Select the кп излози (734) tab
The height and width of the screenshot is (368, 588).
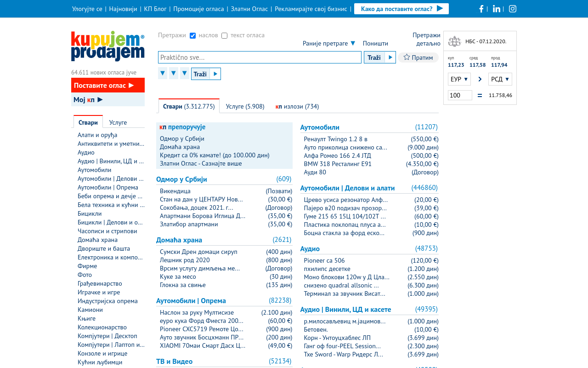297,106
